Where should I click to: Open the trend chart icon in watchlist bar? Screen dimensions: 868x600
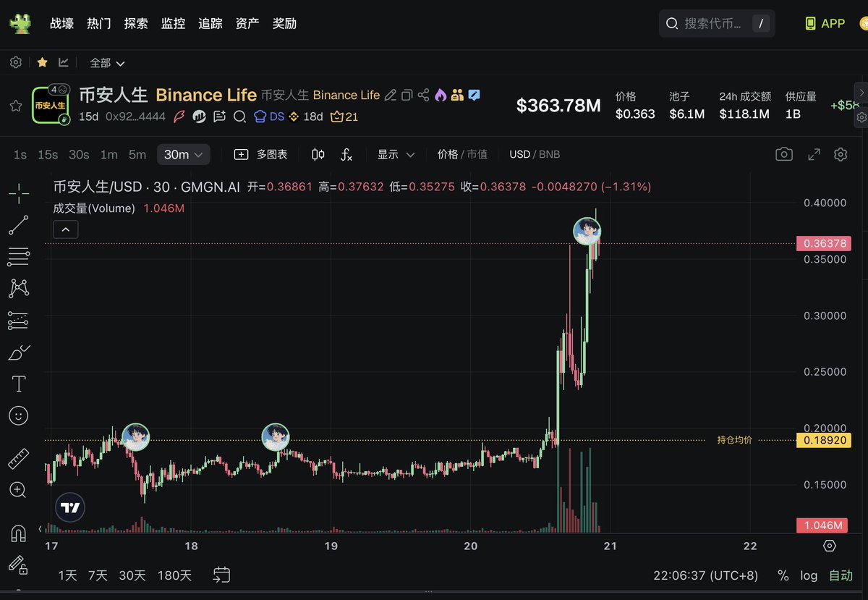click(64, 62)
